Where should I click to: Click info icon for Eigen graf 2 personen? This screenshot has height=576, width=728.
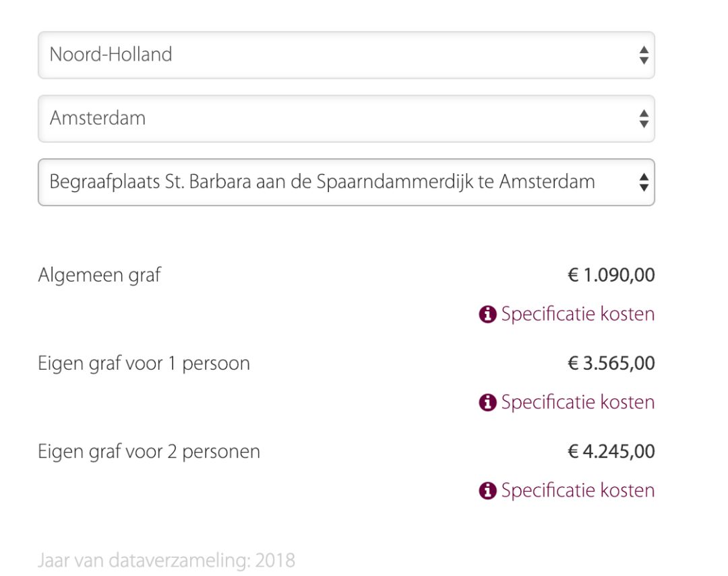[x=487, y=491]
